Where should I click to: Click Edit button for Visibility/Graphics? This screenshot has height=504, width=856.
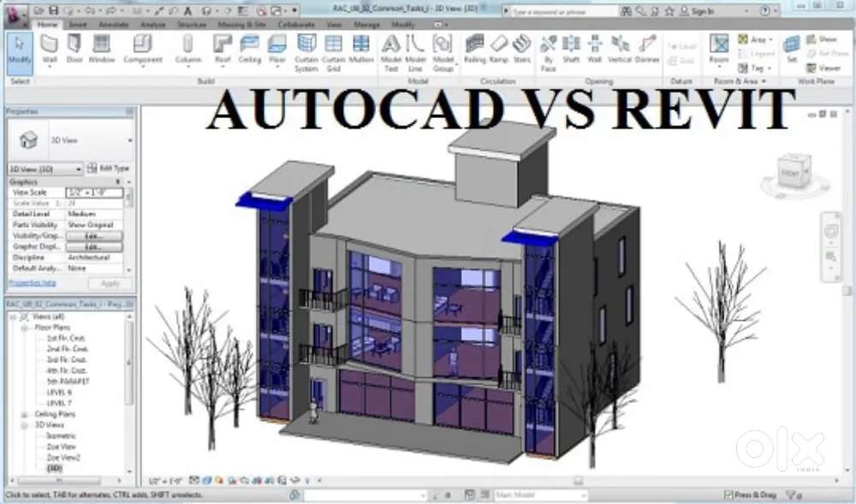93,235
